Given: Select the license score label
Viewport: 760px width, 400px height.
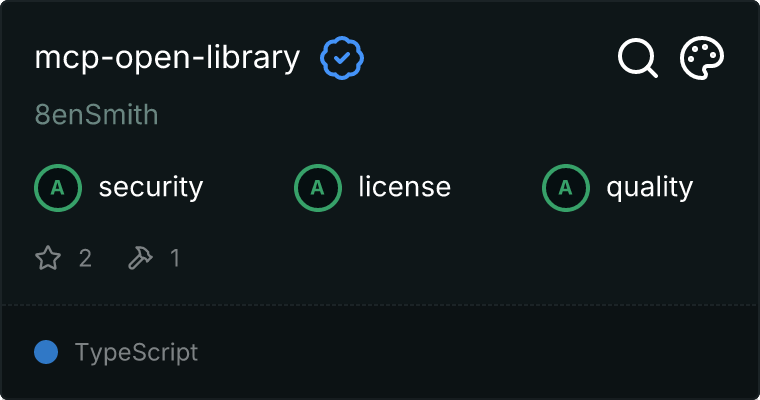Looking at the screenshot, I should 405,187.
